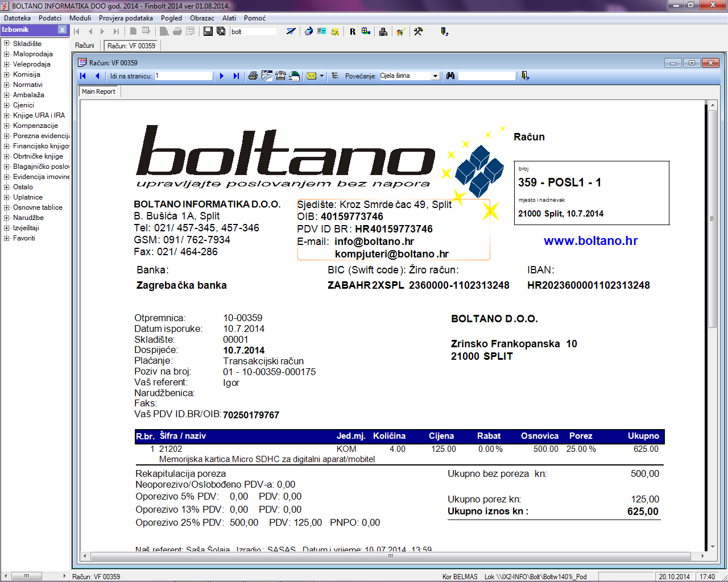This screenshot has width=728, height=582.
Task: Click the envelope icon to email the invoice
Action: [x=311, y=76]
